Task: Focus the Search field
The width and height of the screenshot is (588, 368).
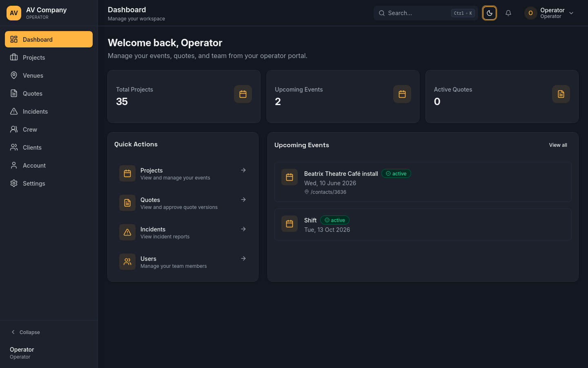Action: tap(425, 13)
